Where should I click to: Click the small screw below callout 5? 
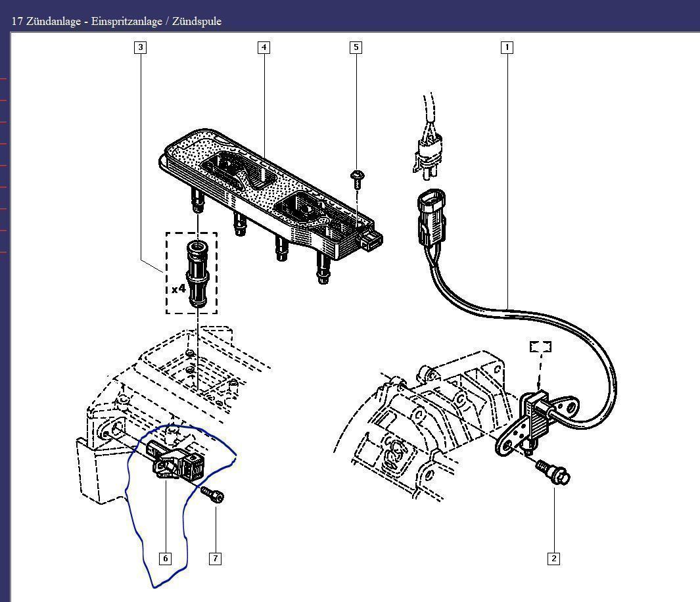pos(358,177)
